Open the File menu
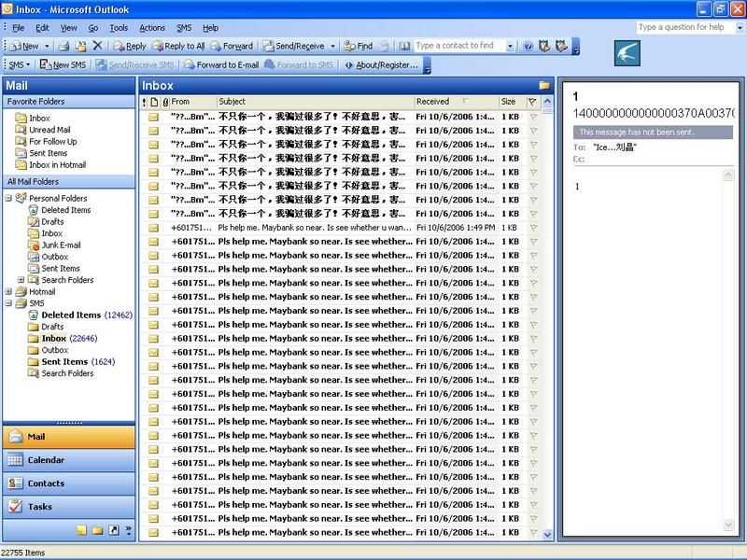This screenshot has height=560, width=747. 18,28
